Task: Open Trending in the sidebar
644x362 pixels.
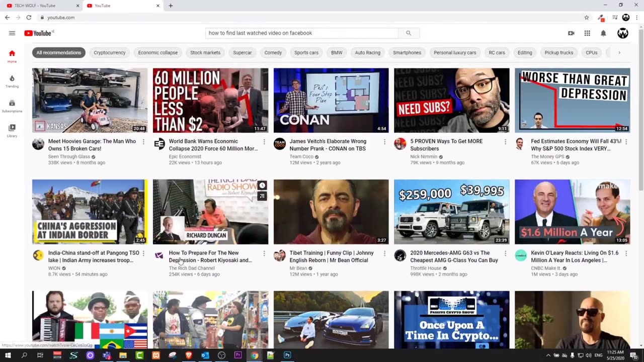Action: [12, 81]
